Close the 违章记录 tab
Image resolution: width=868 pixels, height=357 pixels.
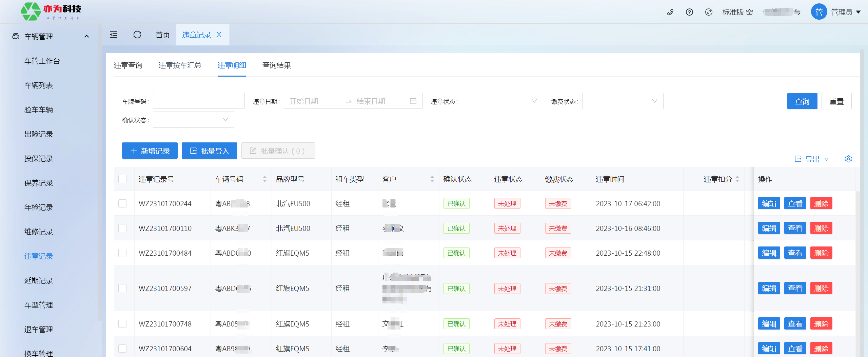point(219,35)
